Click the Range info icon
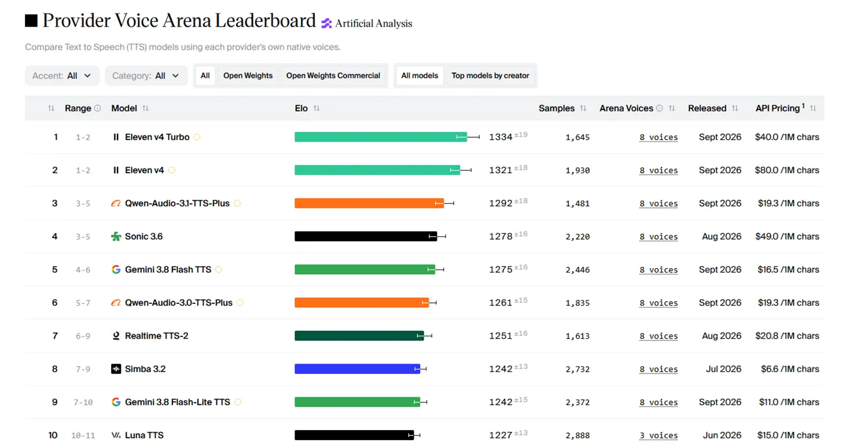The width and height of the screenshot is (868, 447). pos(97,108)
